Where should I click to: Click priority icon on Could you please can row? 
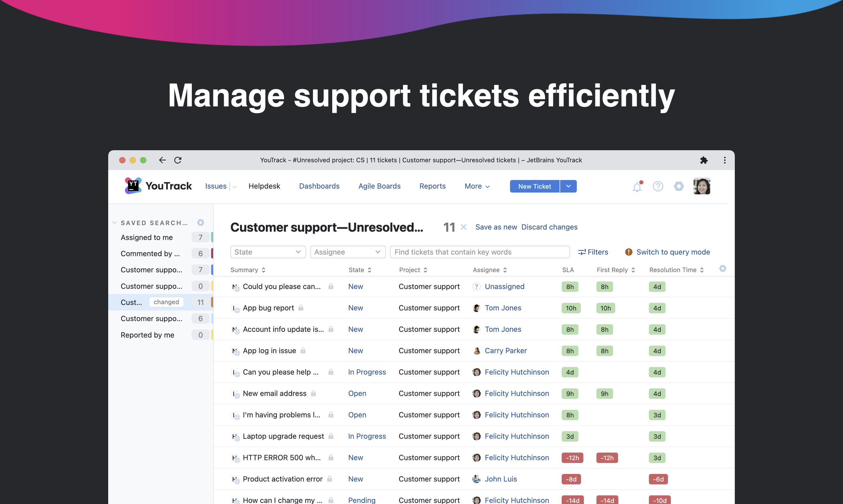pos(236,287)
